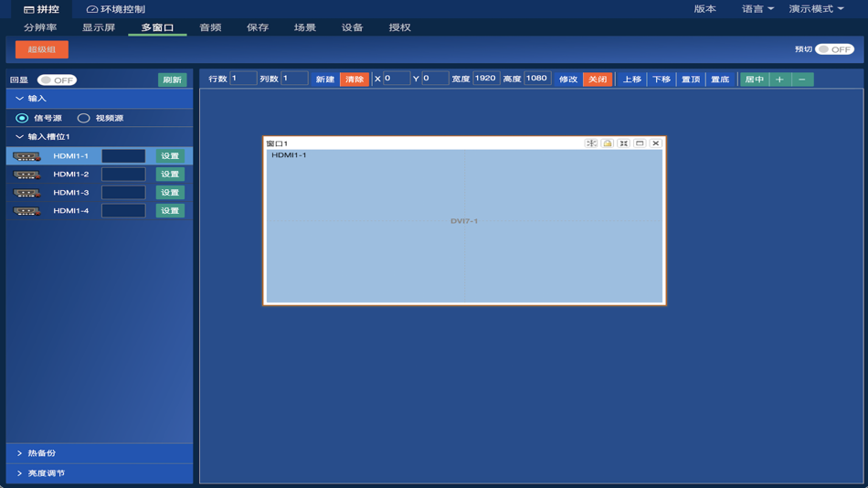Select the 视频源 radio button

point(83,118)
